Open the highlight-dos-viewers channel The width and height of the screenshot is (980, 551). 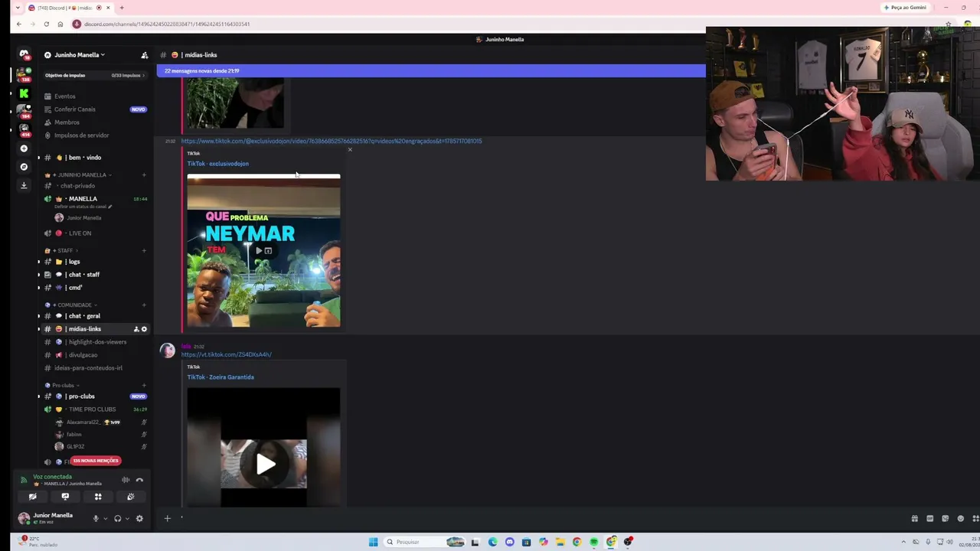point(96,342)
